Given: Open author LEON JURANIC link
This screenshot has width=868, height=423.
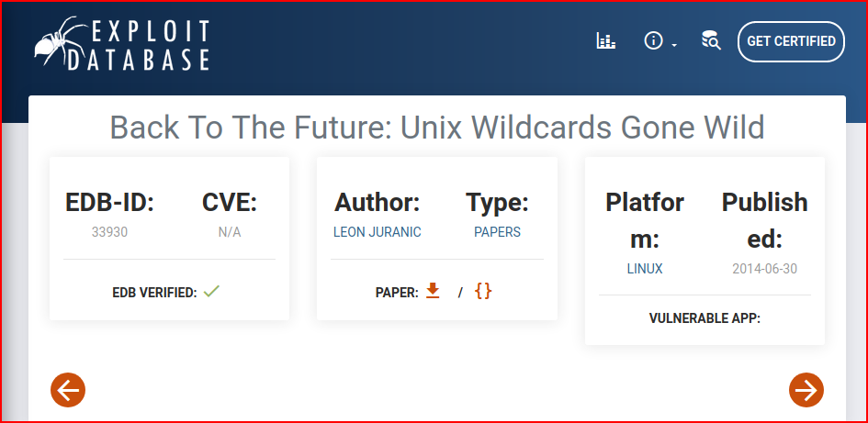Looking at the screenshot, I should click(377, 232).
